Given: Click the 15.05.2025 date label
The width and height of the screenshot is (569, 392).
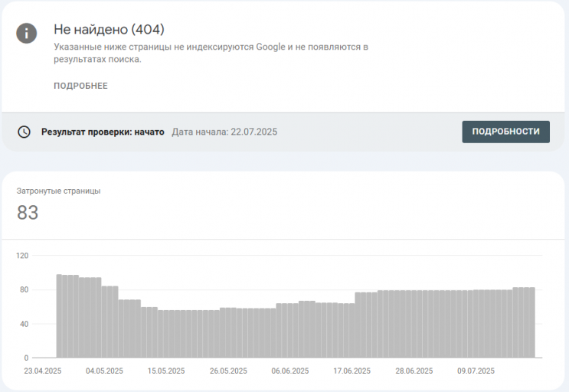Looking at the screenshot, I should point(166,371).
